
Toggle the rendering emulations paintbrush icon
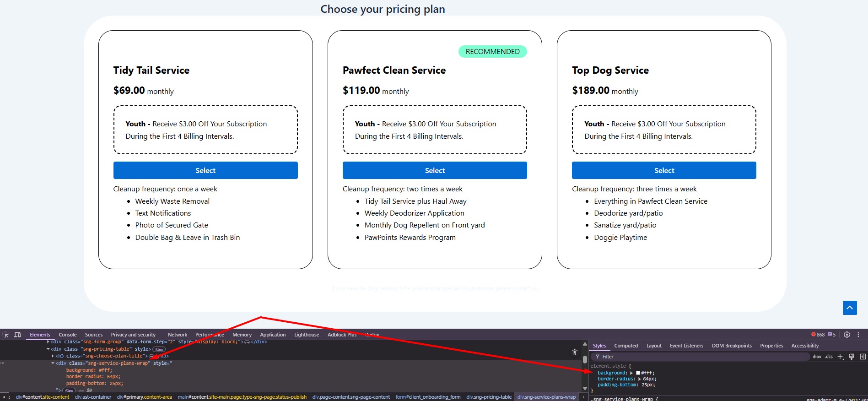(852, 357)
